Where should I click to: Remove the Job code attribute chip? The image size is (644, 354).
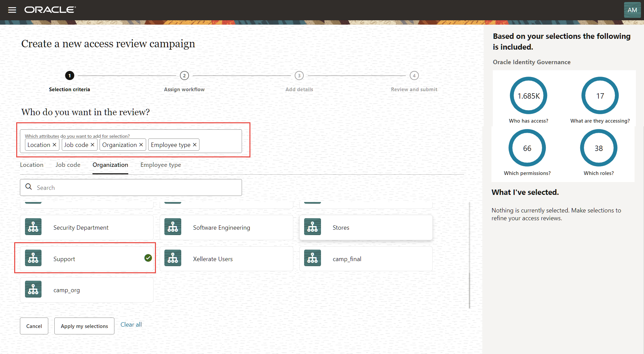point(92,145)
